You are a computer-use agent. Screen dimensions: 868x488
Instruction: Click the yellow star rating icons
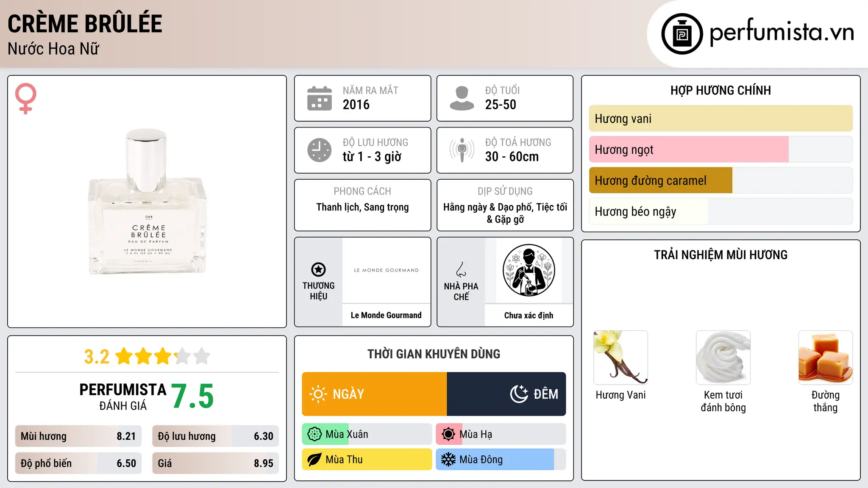pyautogui.click(x=163, y=356)
